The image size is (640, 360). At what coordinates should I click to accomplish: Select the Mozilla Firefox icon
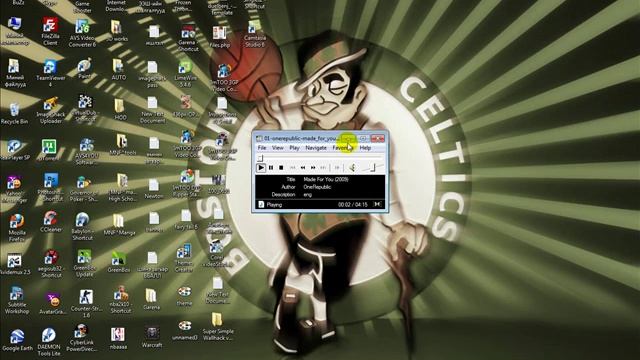pyautogui.click(x=17, y=228)
